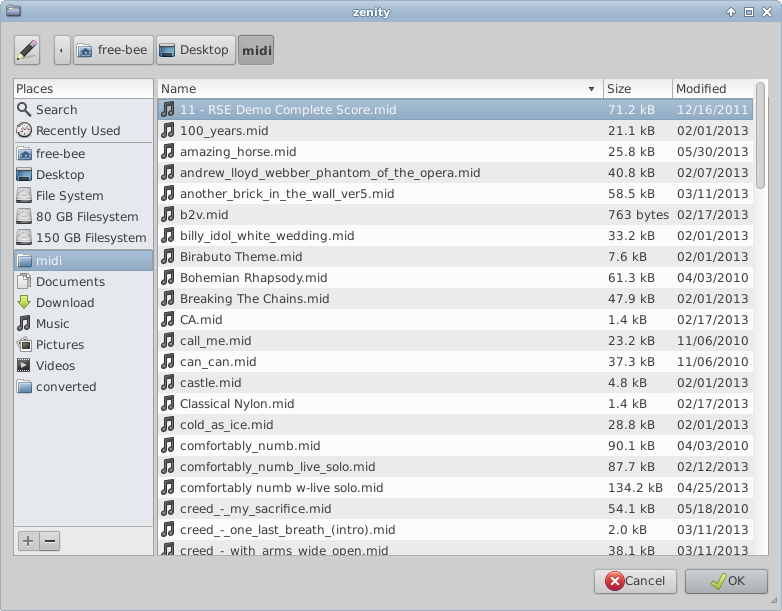
Task: Roll up the zenity window with arrow button
Action: point(731,12)
